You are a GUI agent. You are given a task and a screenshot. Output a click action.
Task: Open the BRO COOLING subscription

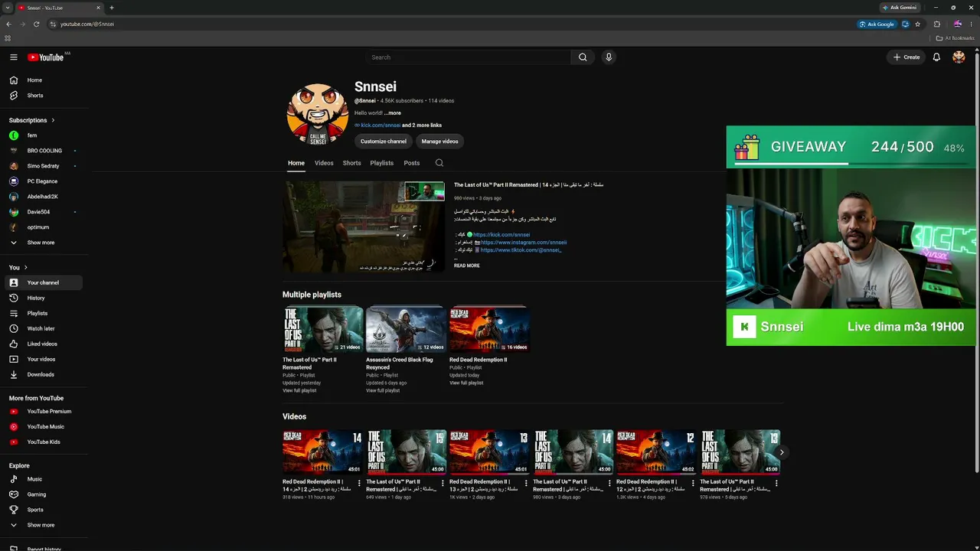point(44,151)
